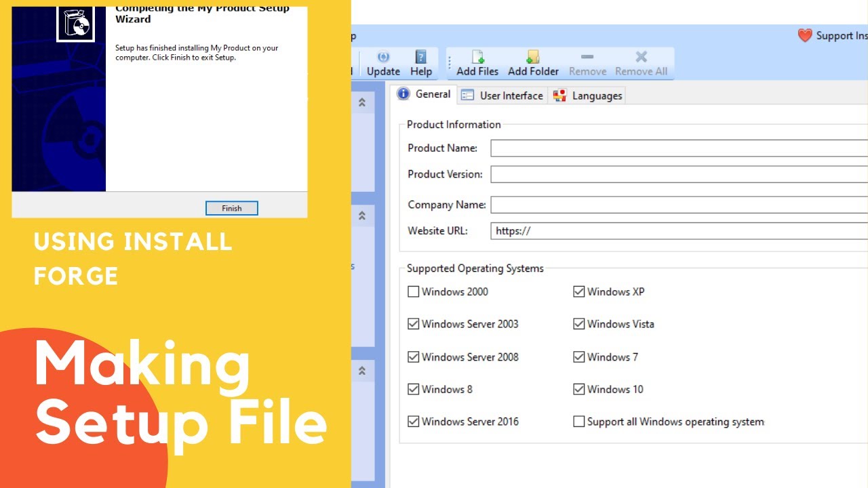Uncheck Windows Server 2016 checkbox
The height and width of the screenshot is (488, 868).
tap(414, 422)
